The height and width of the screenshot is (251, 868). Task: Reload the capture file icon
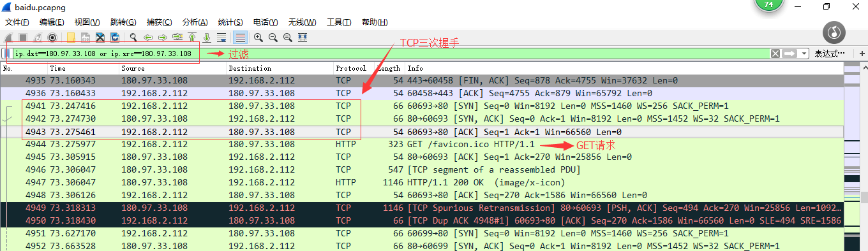click(115, 38)
